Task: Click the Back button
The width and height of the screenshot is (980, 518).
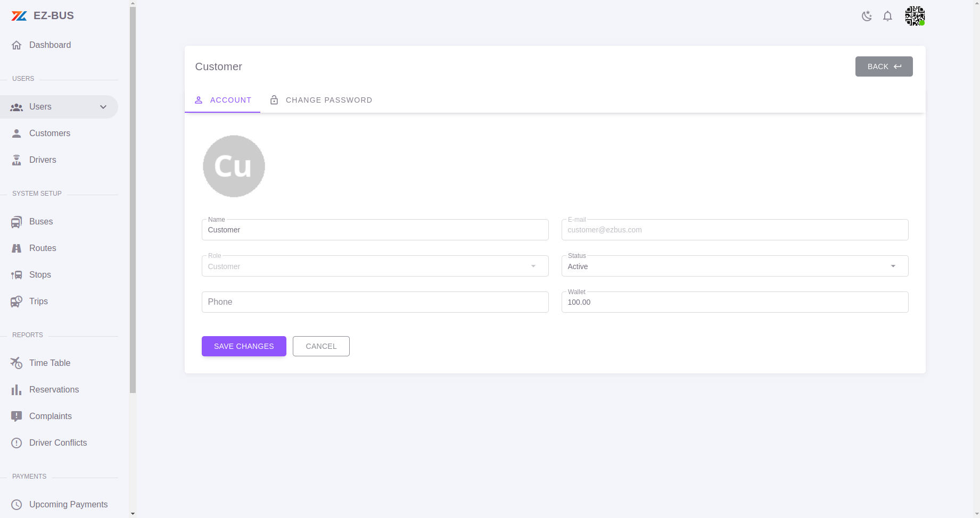Action: [884, 66]
